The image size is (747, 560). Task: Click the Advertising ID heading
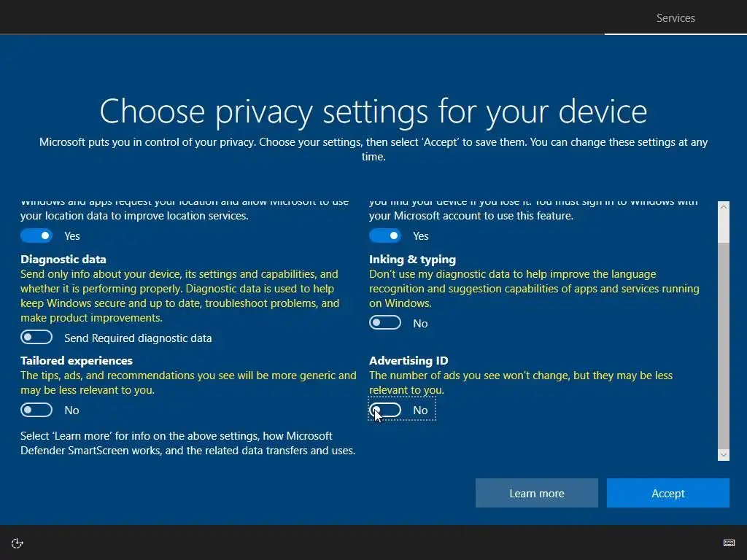click(409, 360)
